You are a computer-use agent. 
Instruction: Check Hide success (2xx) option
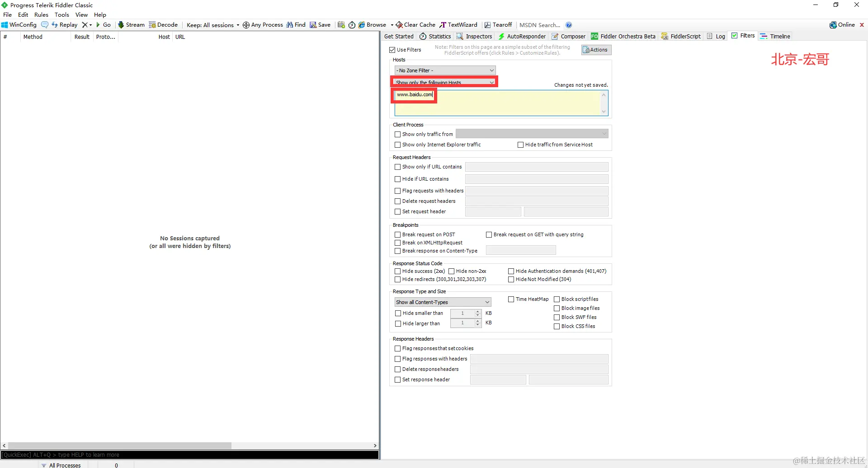[x=398, y=271]
